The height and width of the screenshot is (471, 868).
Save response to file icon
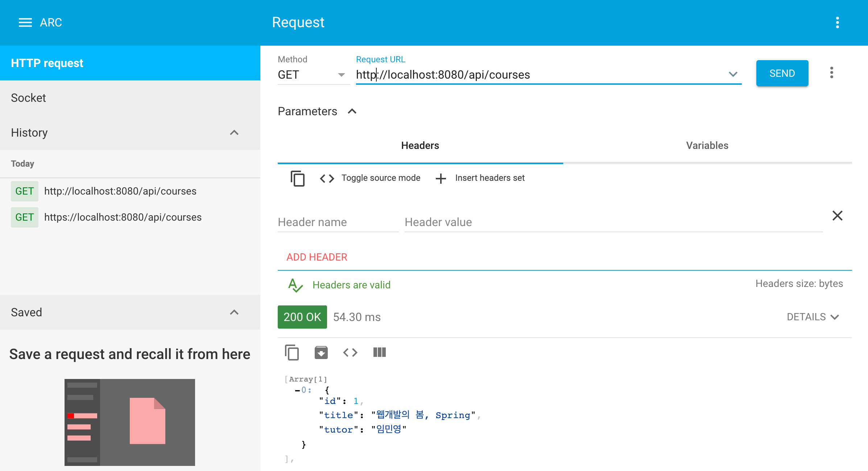[321, 353]
